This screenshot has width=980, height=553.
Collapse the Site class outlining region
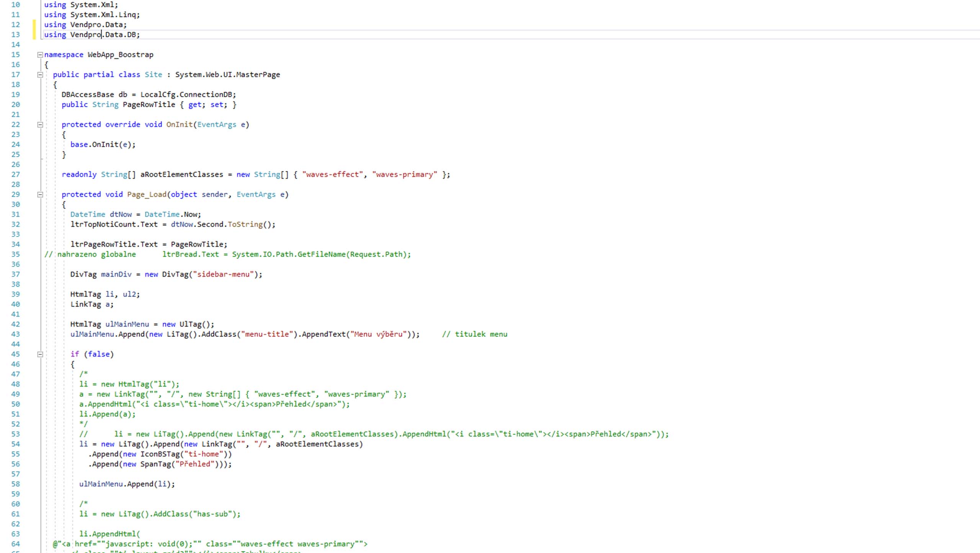coord(40,75)
